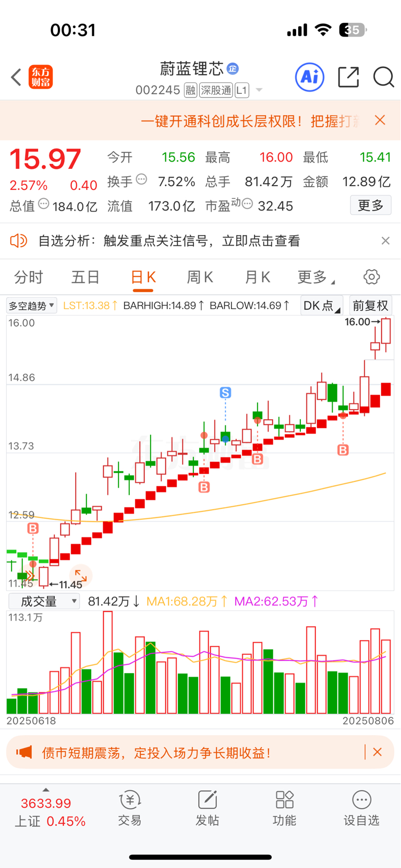
Task: Tap the stock name 蔚蓝锂芯 title
Action: tap(191, 68)
